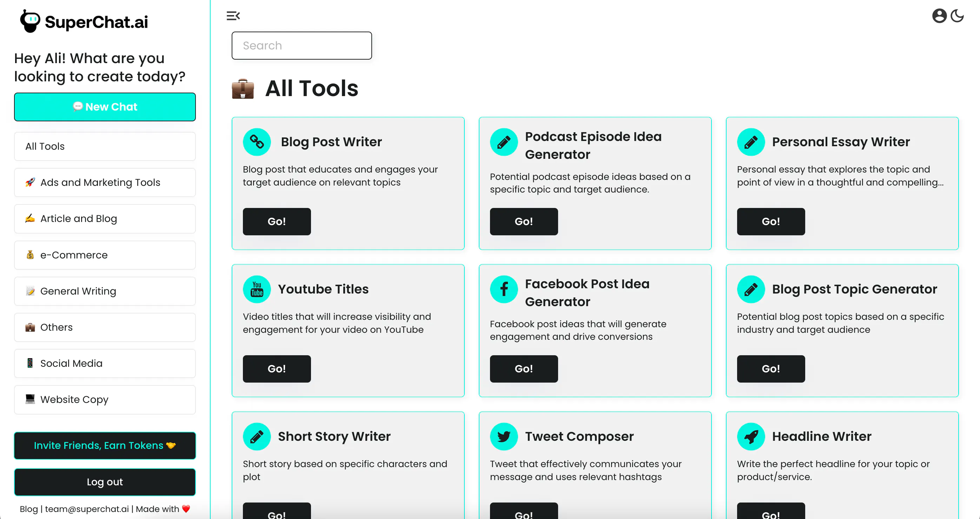The image size is (980, 519).
Task: Click the memo emoji in General Writing
Action: click(30, 291)
